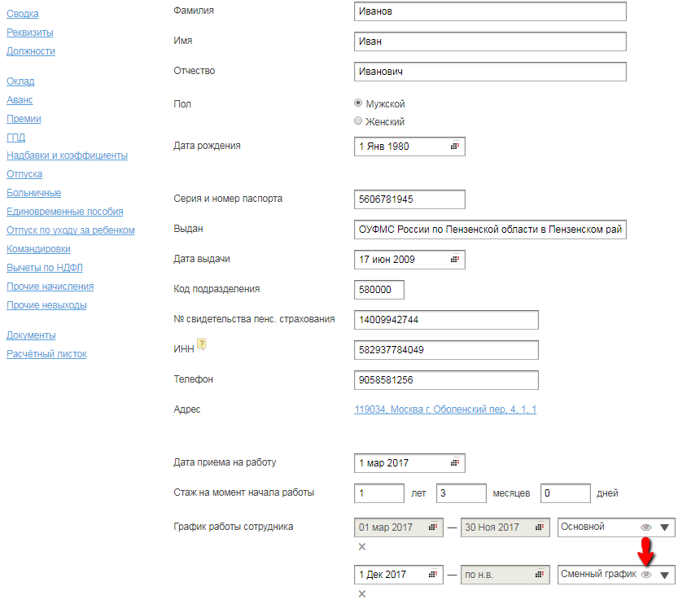View the Сменный график via eye icon
The image size is (700, 604).
(x=646, y=575)
